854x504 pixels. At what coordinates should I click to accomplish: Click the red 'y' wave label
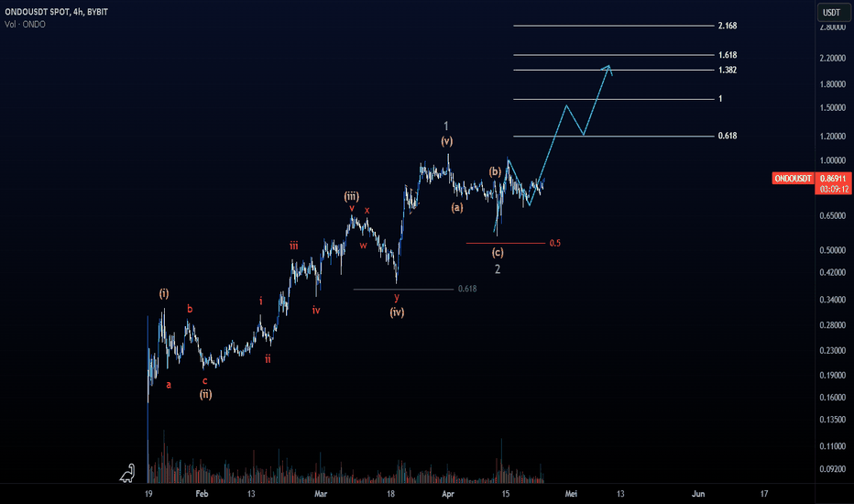[397, 297]
